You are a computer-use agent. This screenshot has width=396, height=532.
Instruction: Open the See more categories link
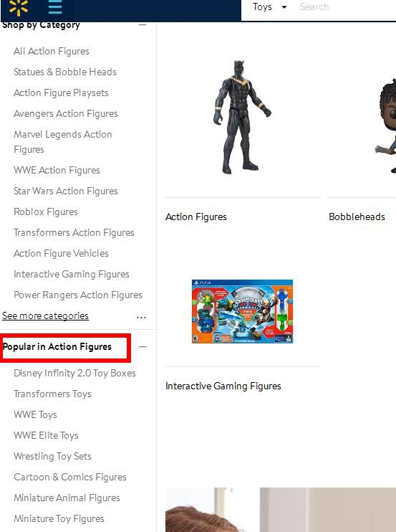45,316
